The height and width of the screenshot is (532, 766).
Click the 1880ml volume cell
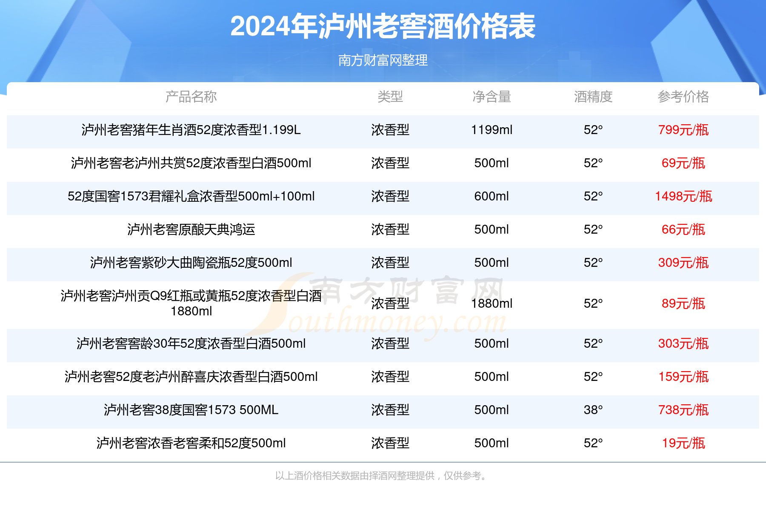pyautogui.click(x=492, y=303)
